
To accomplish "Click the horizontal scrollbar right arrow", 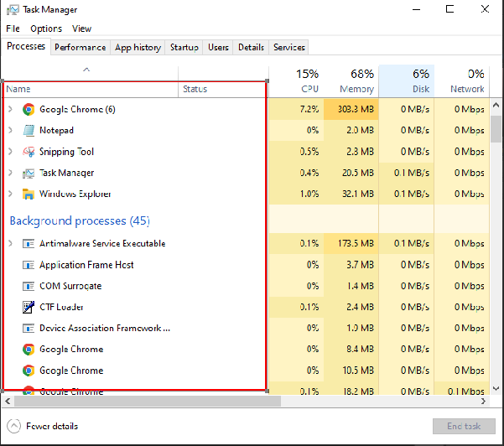I will (x=483, y=402).
